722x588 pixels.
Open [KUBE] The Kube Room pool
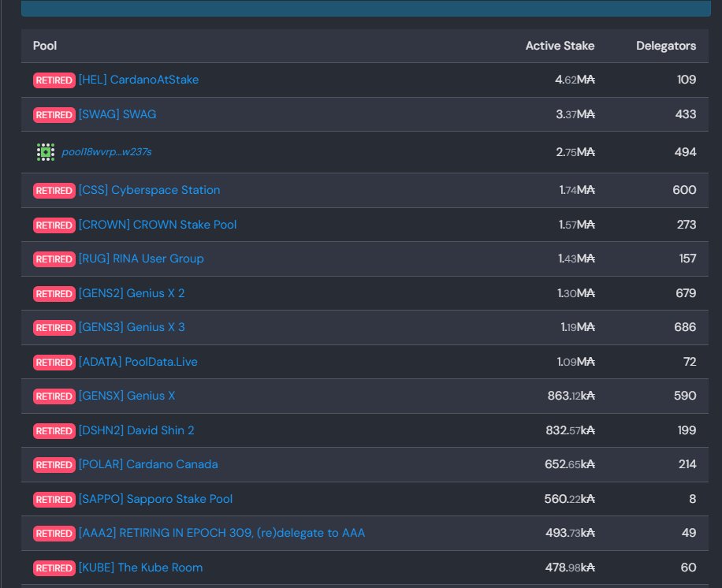[140, 568]
